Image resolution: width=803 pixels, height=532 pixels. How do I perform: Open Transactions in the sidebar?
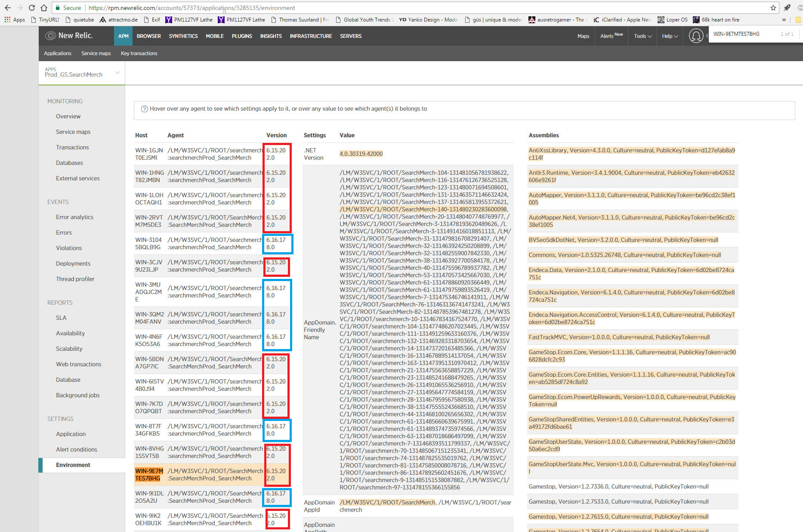(72, 147)
